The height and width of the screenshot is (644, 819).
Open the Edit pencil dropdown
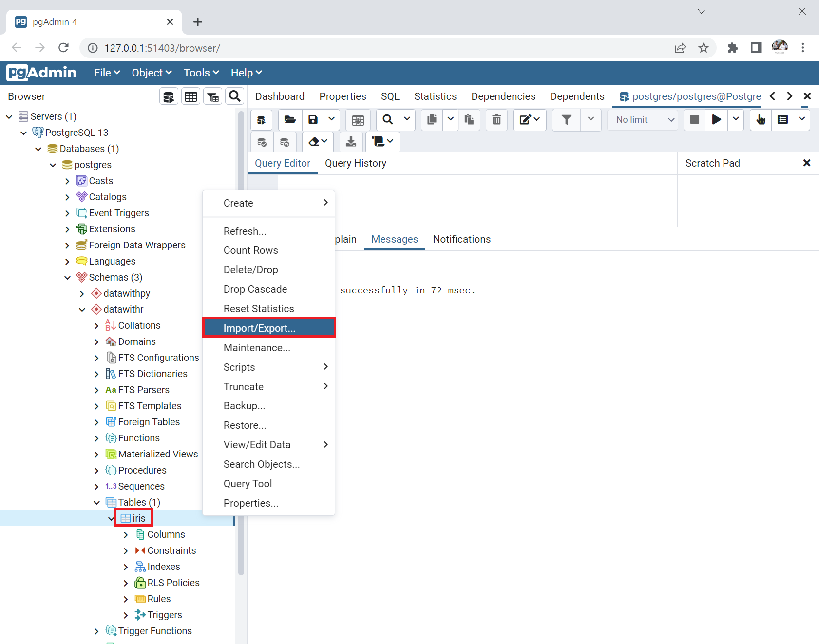[530, 120]
